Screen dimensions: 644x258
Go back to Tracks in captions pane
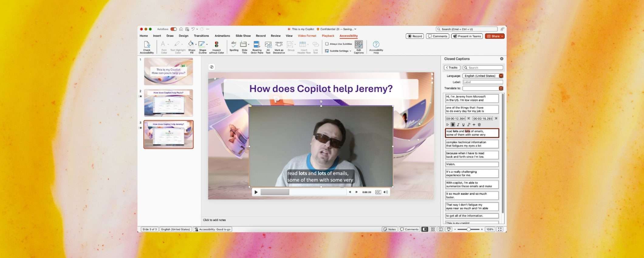(452, 68)
